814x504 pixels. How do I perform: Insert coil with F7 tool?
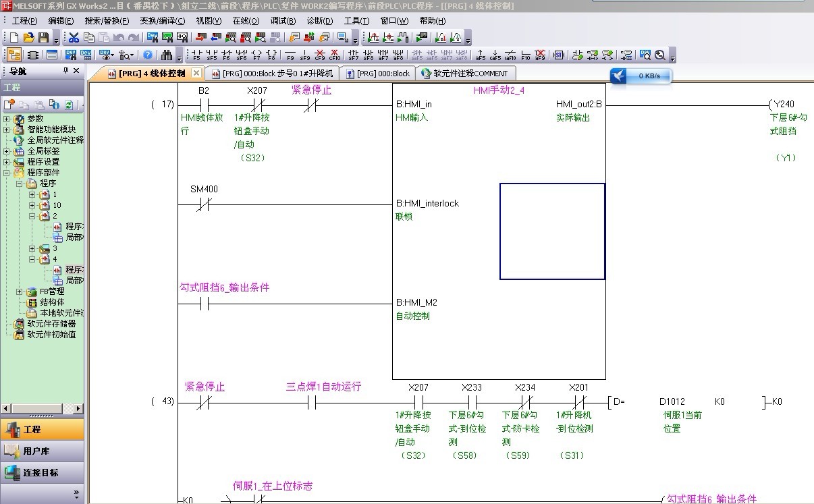pos(256,55)
